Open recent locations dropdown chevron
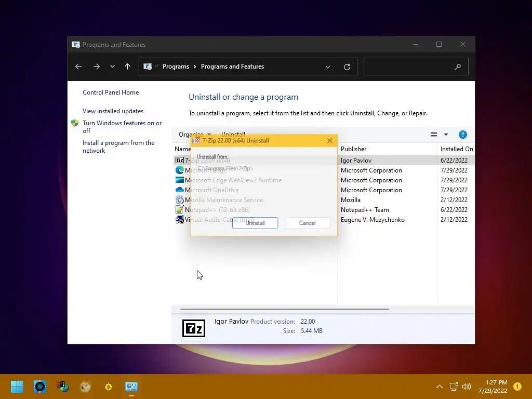 pos(112,66)
